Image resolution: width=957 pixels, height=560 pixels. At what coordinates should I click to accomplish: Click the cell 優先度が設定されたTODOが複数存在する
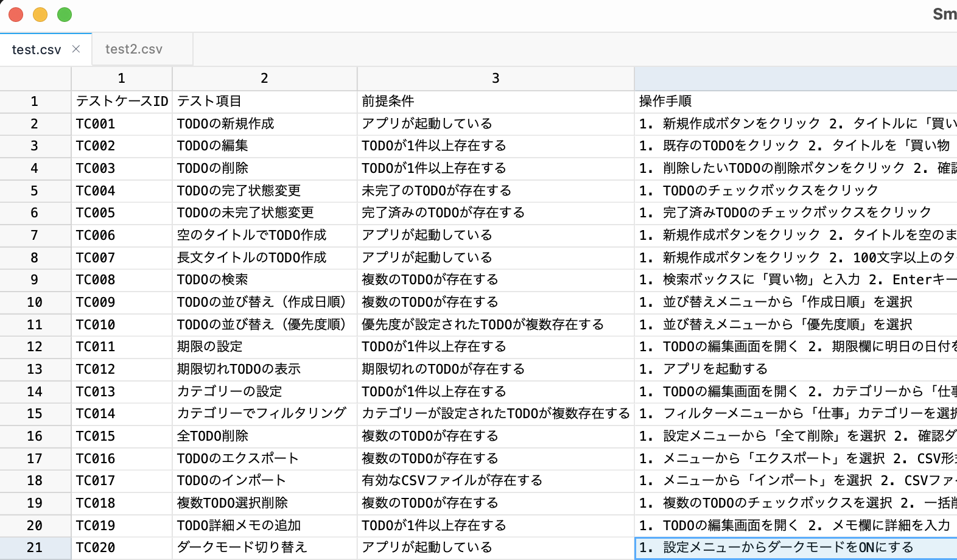coord(496,325)
